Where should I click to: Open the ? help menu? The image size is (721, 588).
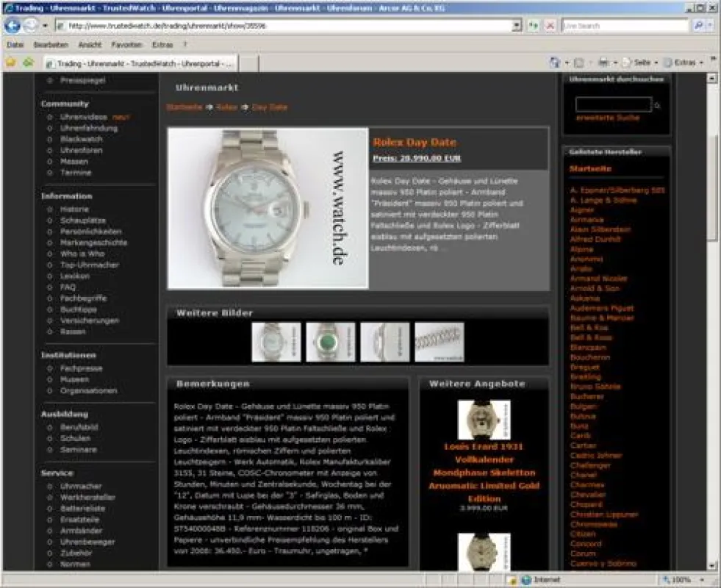pos(185,45)
